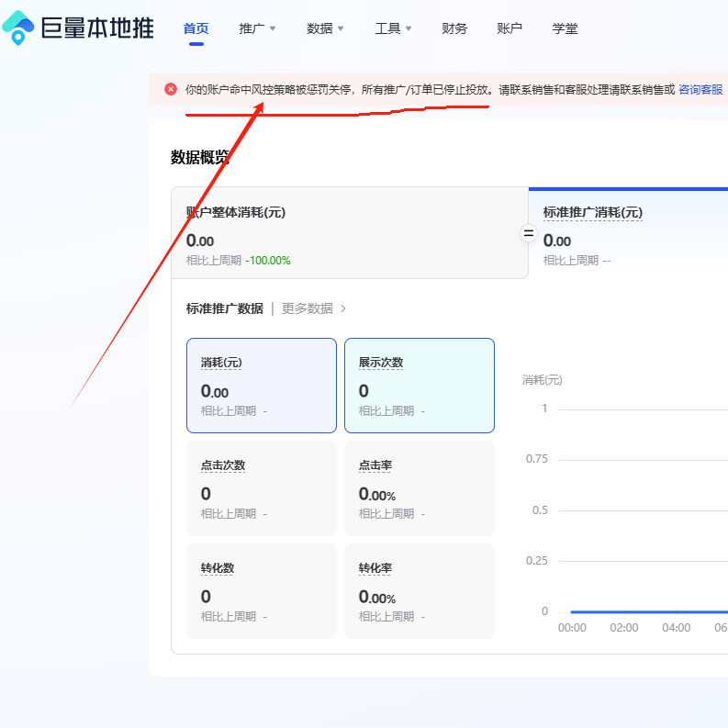
Task: Click the red error icon in alert banner
Action: [x=171, y=89]
